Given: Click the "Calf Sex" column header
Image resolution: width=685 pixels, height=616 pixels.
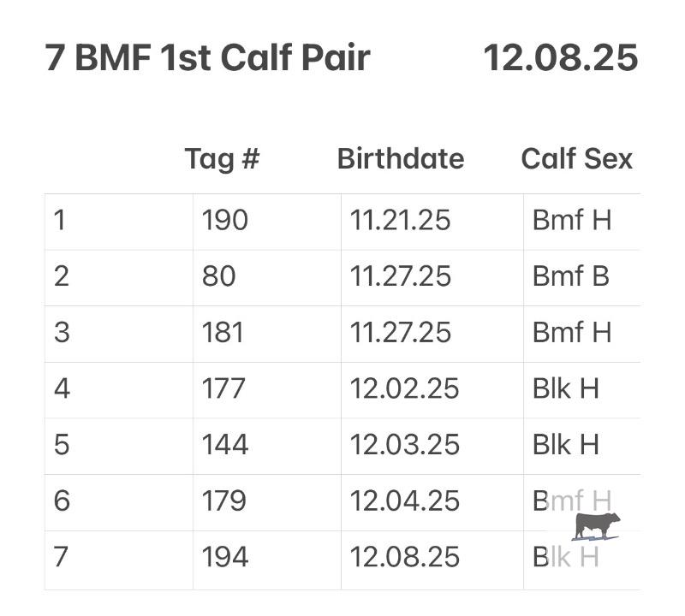Looking at the screenshot, I should pyautogui.click(x=576, y=158).
